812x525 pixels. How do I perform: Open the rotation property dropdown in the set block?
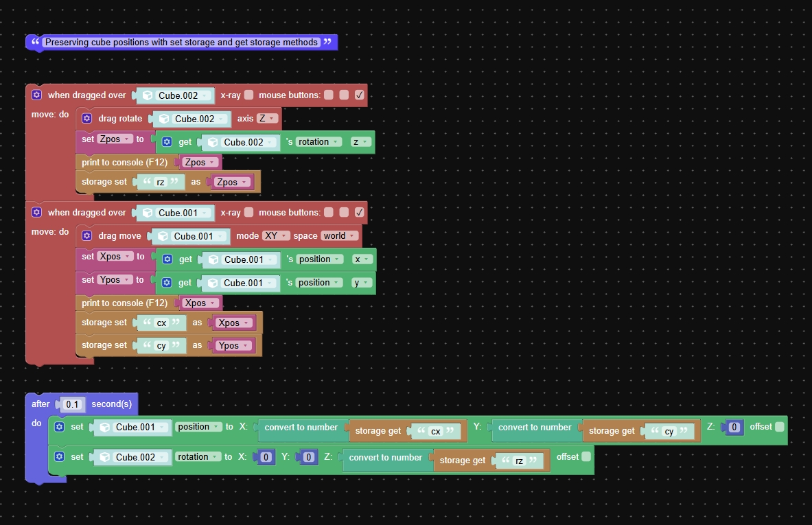click(197, 456)
